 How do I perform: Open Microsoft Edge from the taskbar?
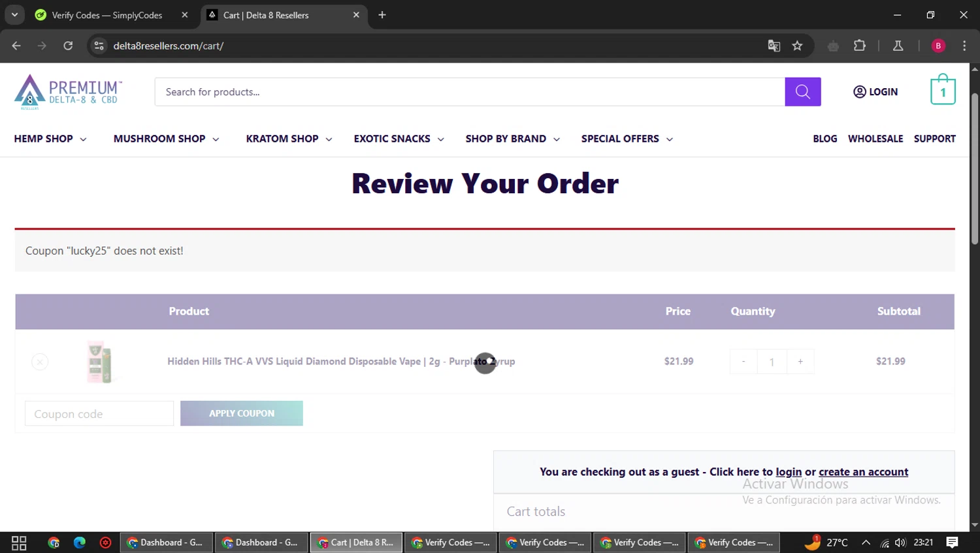tap(80, 543)
